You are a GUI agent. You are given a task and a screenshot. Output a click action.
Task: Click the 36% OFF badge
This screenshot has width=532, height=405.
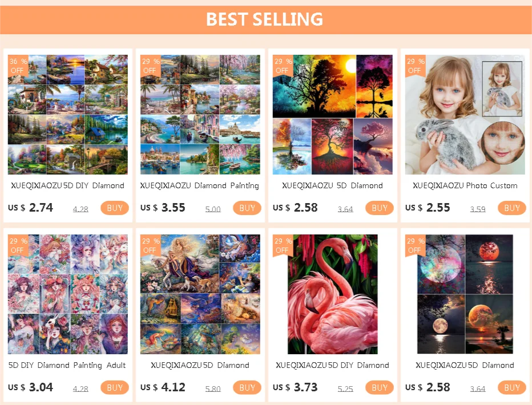(18, 66)
